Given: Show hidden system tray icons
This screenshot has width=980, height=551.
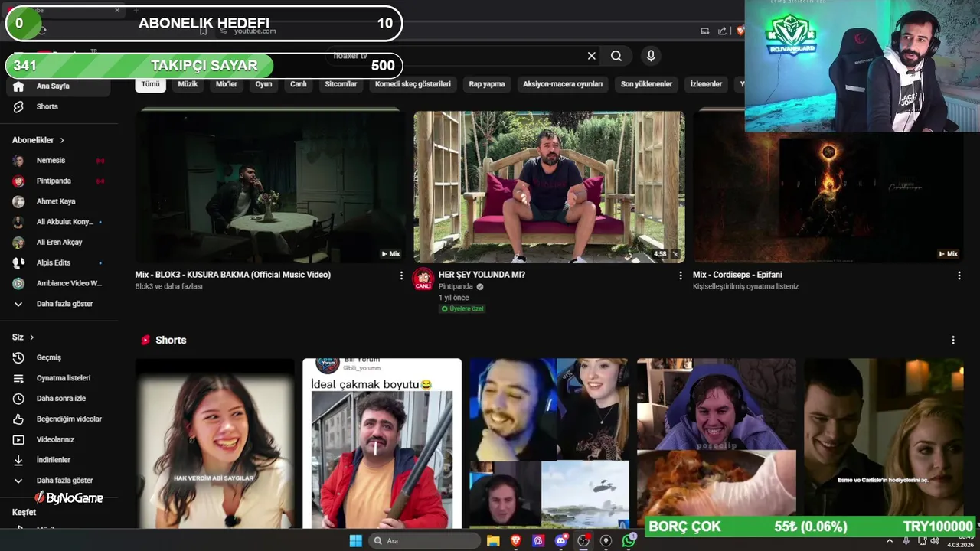Looking at the screenshot, I should pyautogui.click(x=890, y=541).
